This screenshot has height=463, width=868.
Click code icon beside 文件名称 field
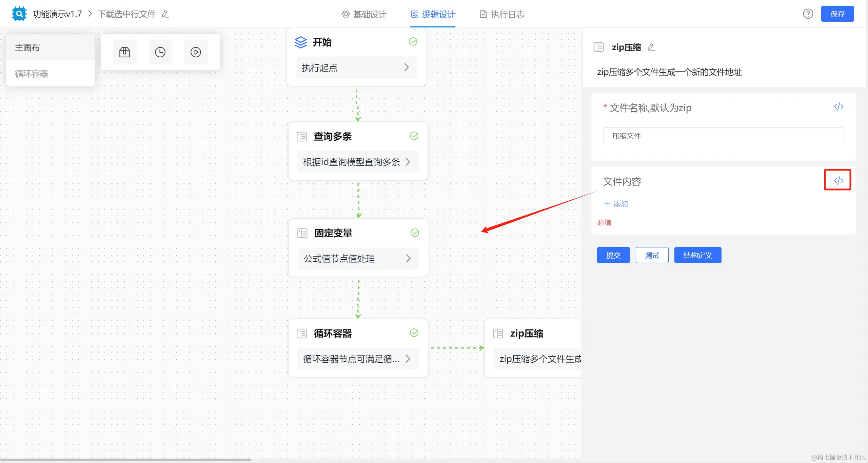[839, 107]
